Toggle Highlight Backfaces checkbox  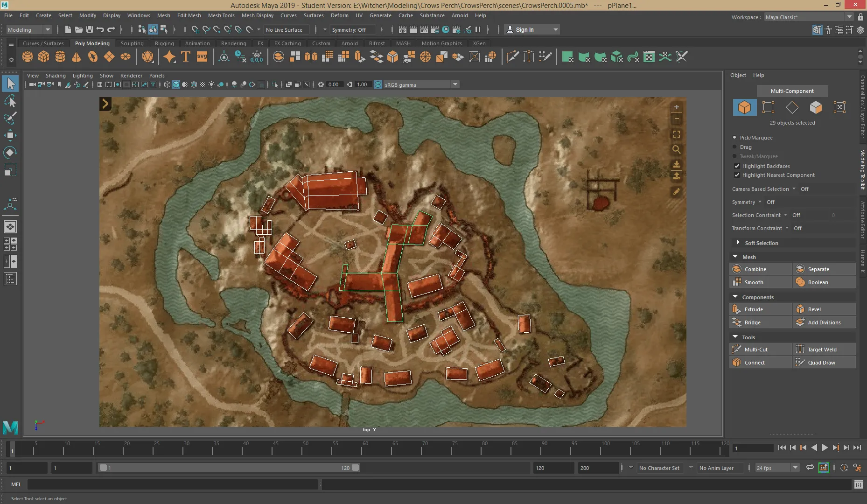click(737, 166)
